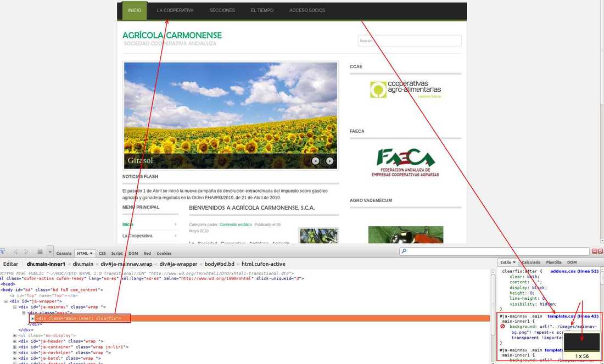Expand the div id ja-navhelper node
This screenshot has height=364, width=604.
pos(15,352)
